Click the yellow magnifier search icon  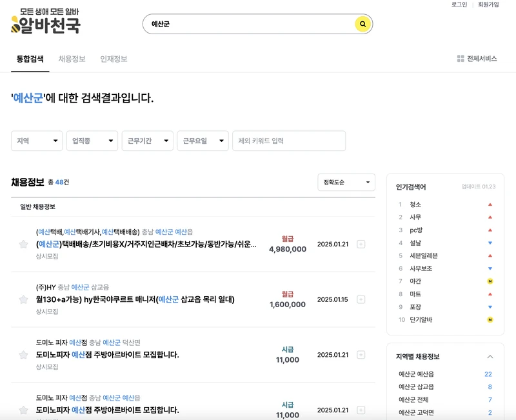pyautogui.click(x=362, y=24)
